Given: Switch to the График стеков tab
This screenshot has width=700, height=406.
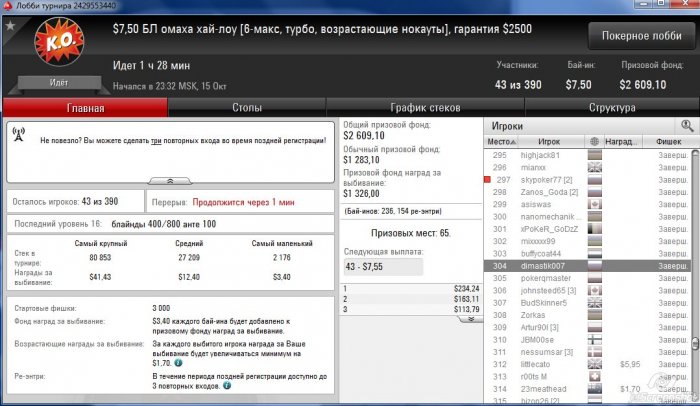Looking at the screenshot, I should [425, 108].
